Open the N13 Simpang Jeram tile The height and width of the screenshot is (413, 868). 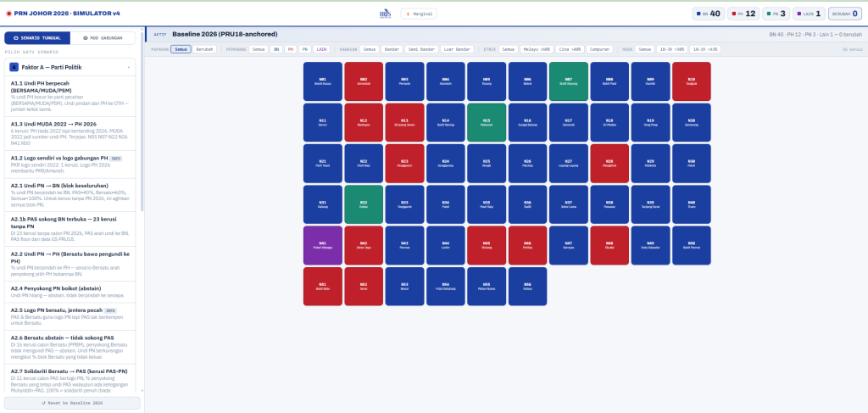[x=404, y=122]
